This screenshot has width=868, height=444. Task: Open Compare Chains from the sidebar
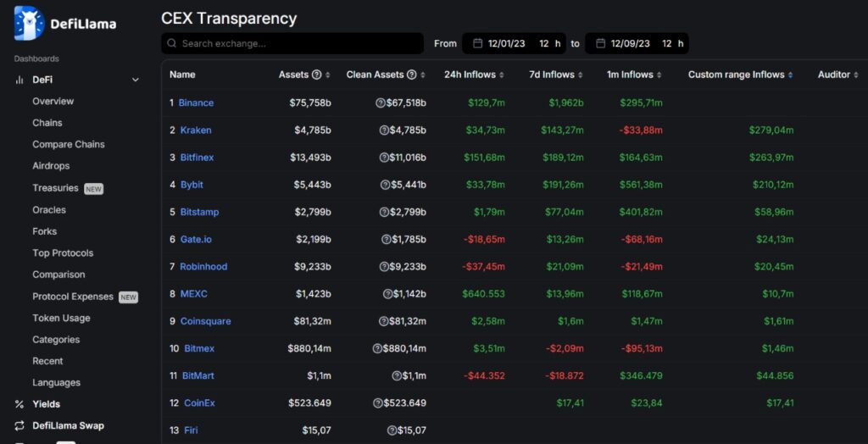(x=69, y=145)
